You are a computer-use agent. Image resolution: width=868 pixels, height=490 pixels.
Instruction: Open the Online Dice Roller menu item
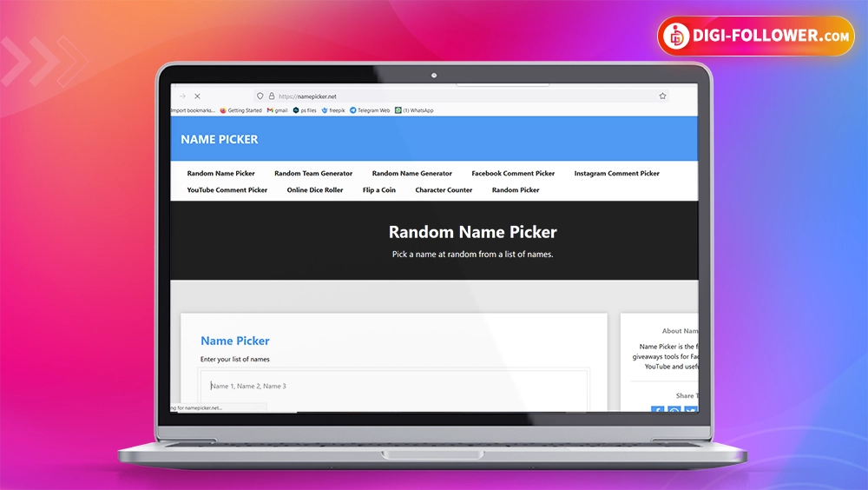point(315,189)
